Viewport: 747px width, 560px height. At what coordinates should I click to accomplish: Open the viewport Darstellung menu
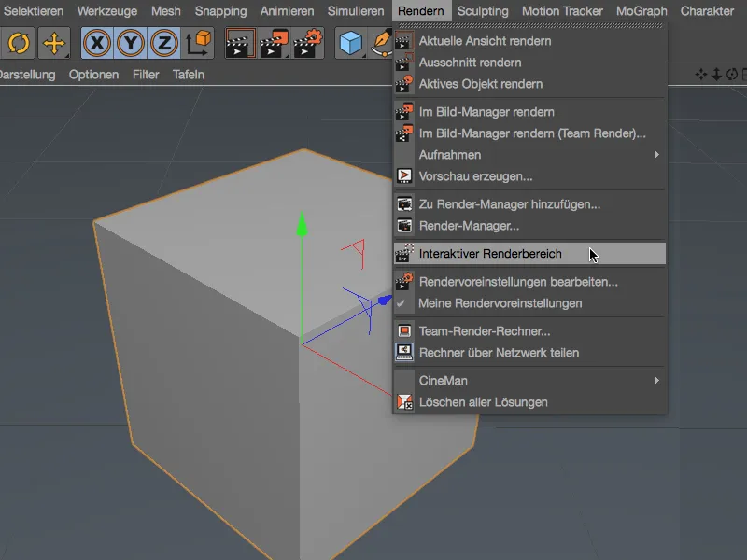tap(27, 75)
